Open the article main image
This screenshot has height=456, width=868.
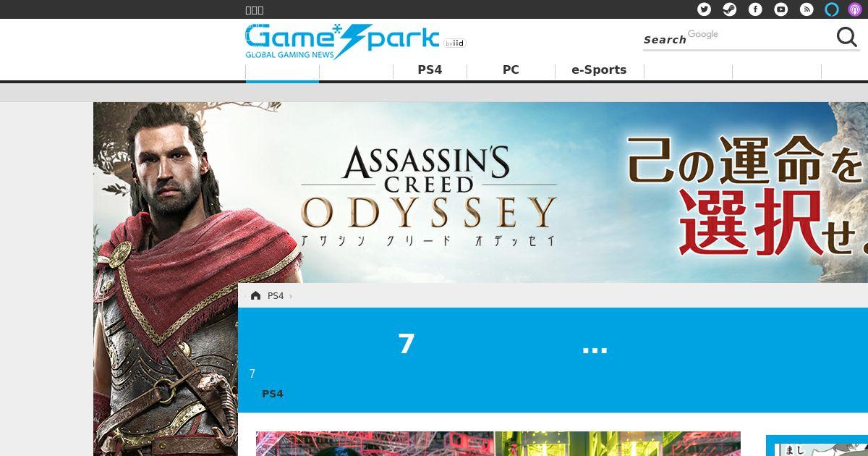[498, 444]
